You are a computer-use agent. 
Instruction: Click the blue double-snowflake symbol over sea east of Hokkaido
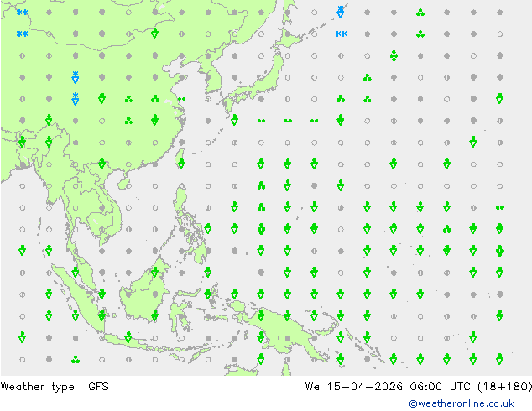(341, 34)
